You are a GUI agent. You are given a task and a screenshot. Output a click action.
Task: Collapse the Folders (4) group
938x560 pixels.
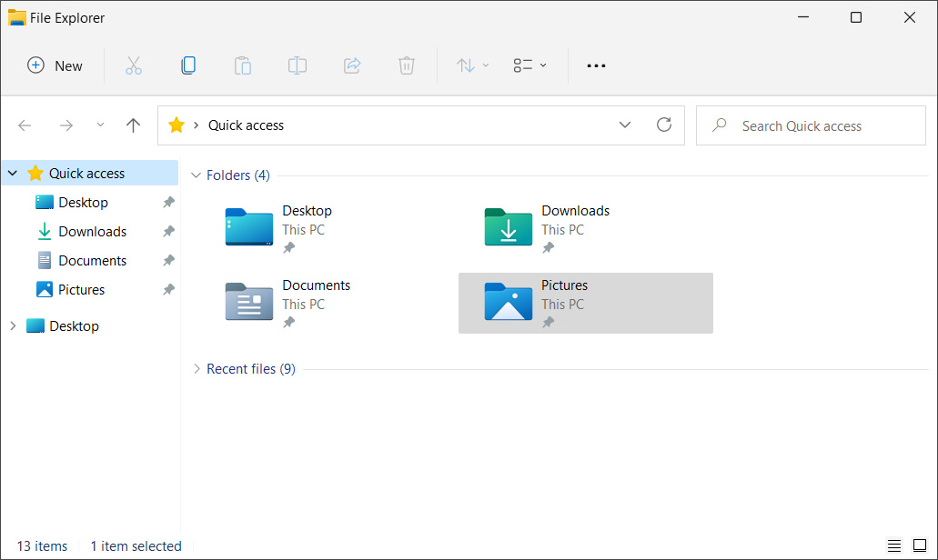click(x=196, y=175)
